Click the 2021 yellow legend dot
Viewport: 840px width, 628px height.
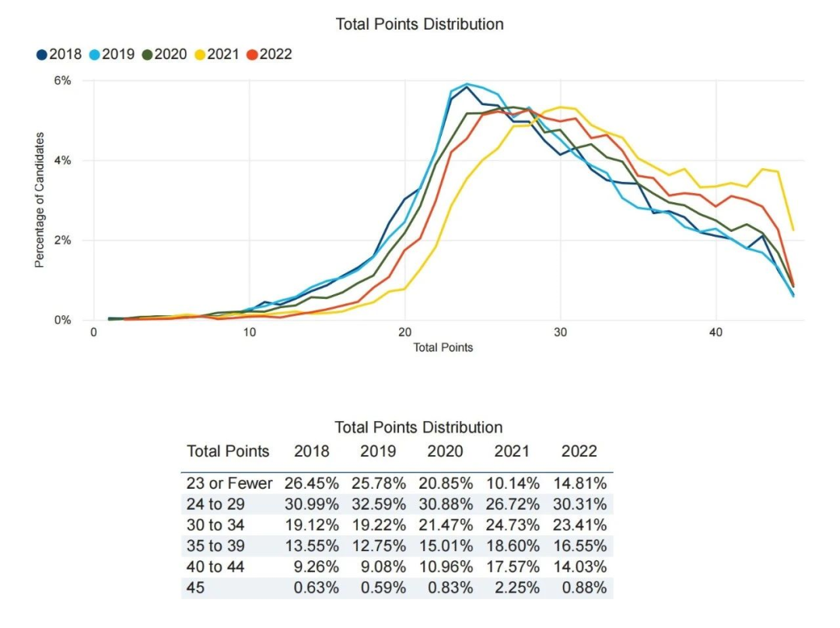point(199,54)
